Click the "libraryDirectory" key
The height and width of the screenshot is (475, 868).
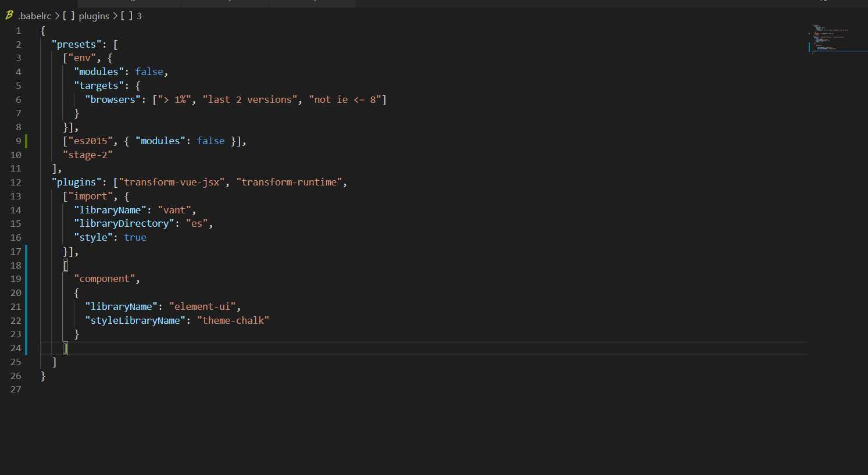[124, 223]
